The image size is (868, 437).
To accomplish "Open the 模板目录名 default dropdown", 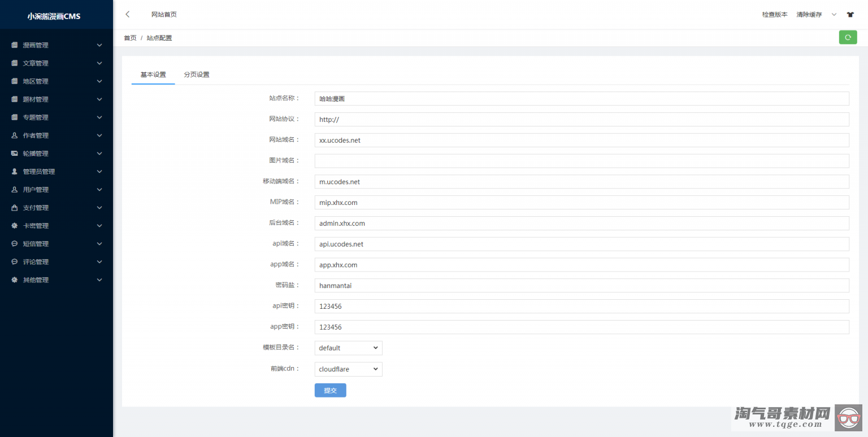I will click(x=349, y=348).
